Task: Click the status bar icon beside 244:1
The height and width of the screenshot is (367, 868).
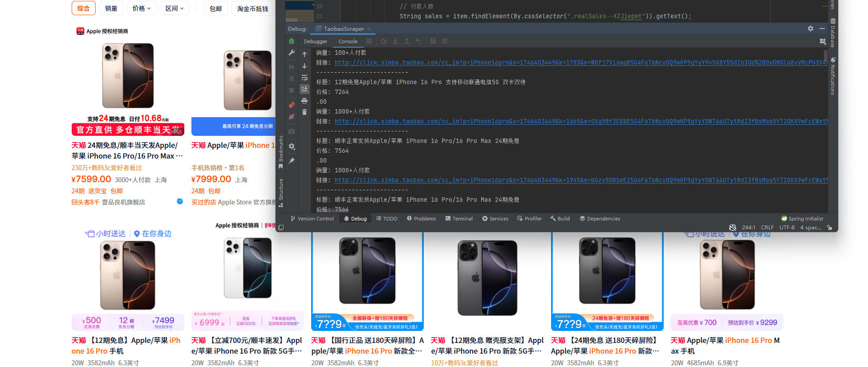Action: pyautogui.click(x=733, y=228)
